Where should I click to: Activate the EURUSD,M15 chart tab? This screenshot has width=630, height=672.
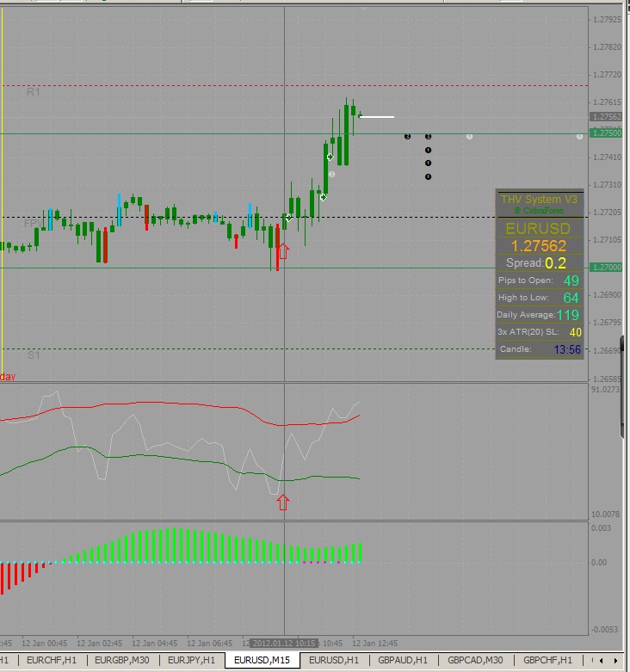tap(262, 660)
